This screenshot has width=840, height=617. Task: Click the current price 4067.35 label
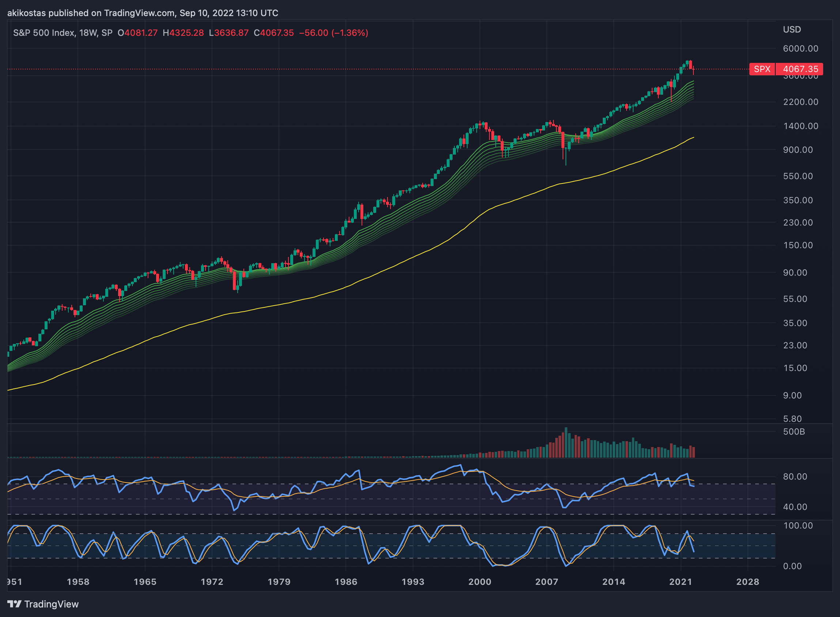point(800,69)
